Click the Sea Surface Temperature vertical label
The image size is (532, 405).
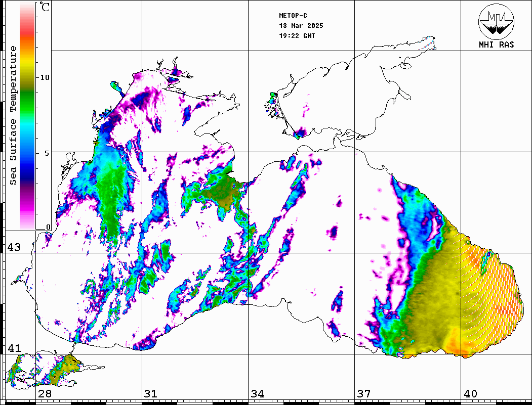click(x=13, y=115)
